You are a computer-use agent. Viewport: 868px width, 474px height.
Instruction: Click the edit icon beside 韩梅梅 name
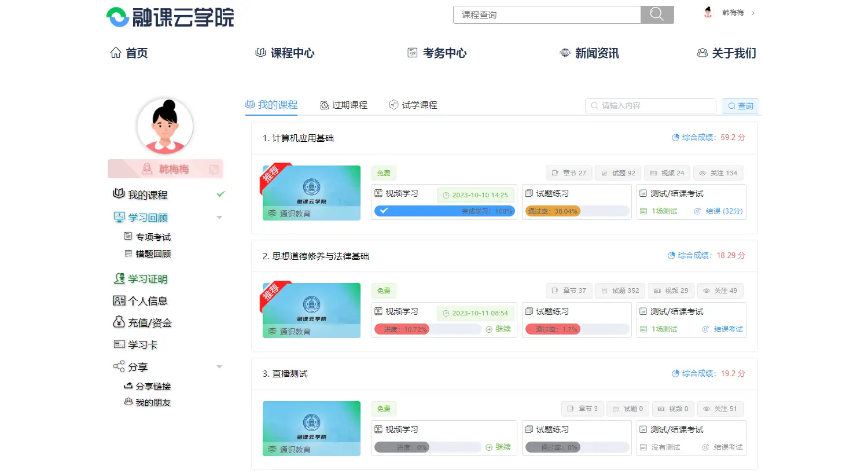click(x=214, y=169)
